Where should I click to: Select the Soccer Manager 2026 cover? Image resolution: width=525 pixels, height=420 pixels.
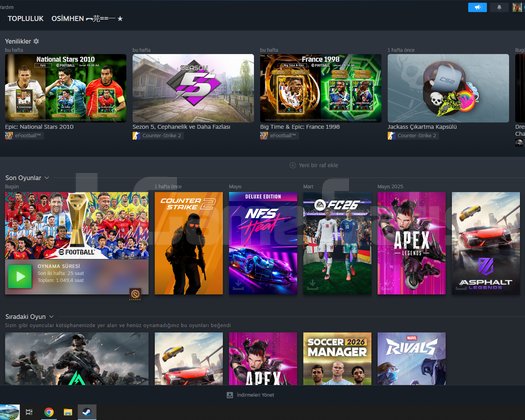tap(337, 358)
